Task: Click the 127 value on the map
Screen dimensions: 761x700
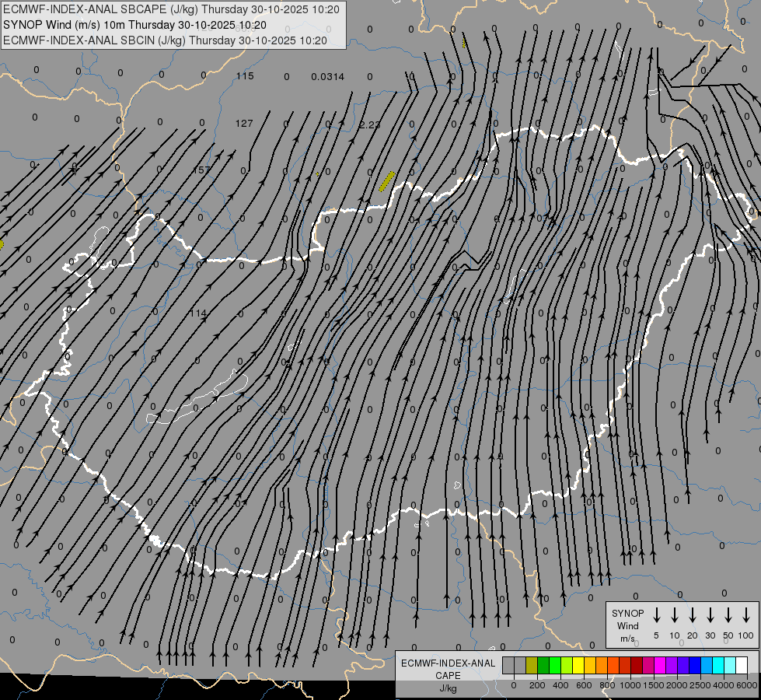Action: (244, 124)
